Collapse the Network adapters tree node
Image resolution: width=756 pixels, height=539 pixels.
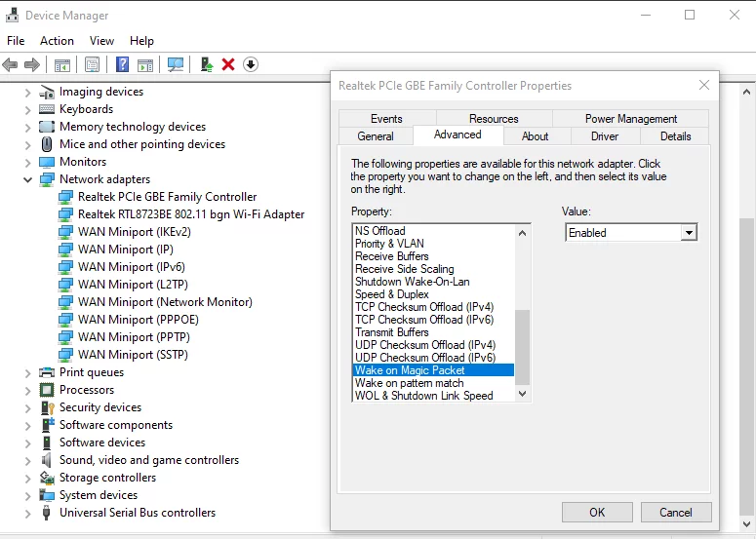28,179
